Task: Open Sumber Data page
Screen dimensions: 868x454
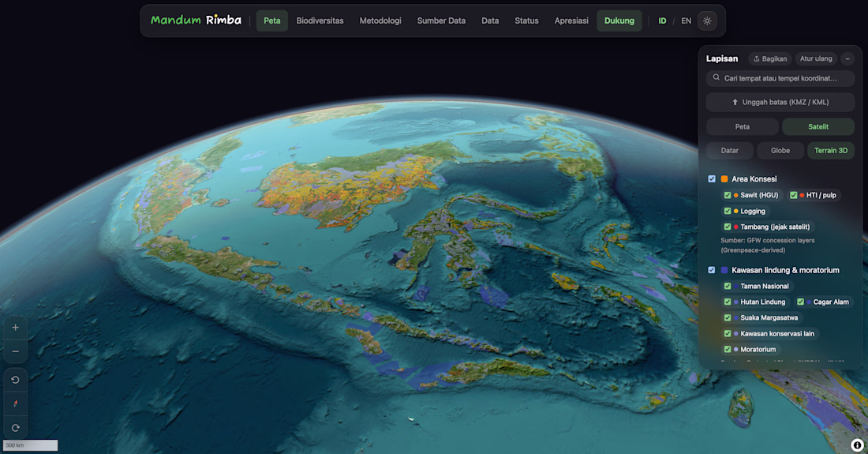Action: [441, 21]
